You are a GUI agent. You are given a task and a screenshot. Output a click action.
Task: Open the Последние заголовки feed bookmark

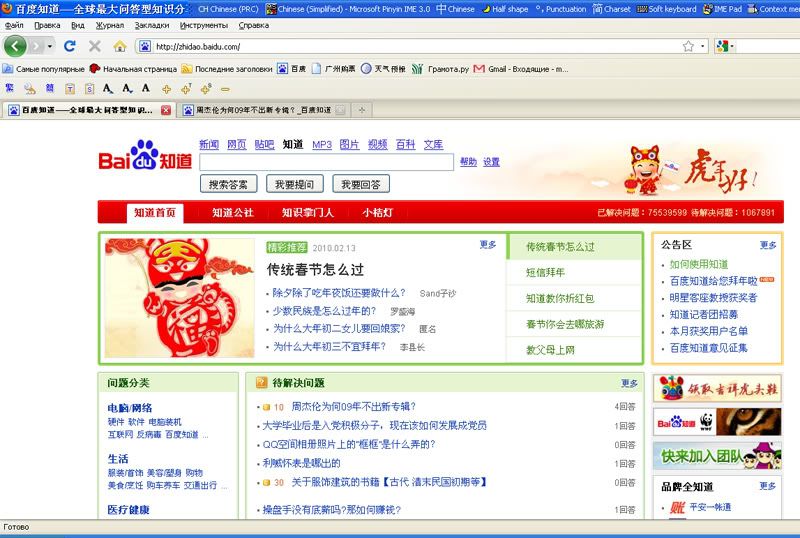click(x=227, y=68)
